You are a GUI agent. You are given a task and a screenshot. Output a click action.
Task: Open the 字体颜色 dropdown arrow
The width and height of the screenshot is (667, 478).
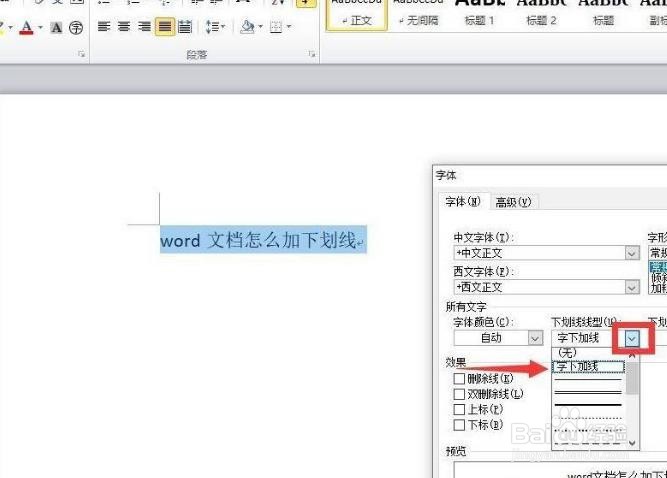(535, 339)
